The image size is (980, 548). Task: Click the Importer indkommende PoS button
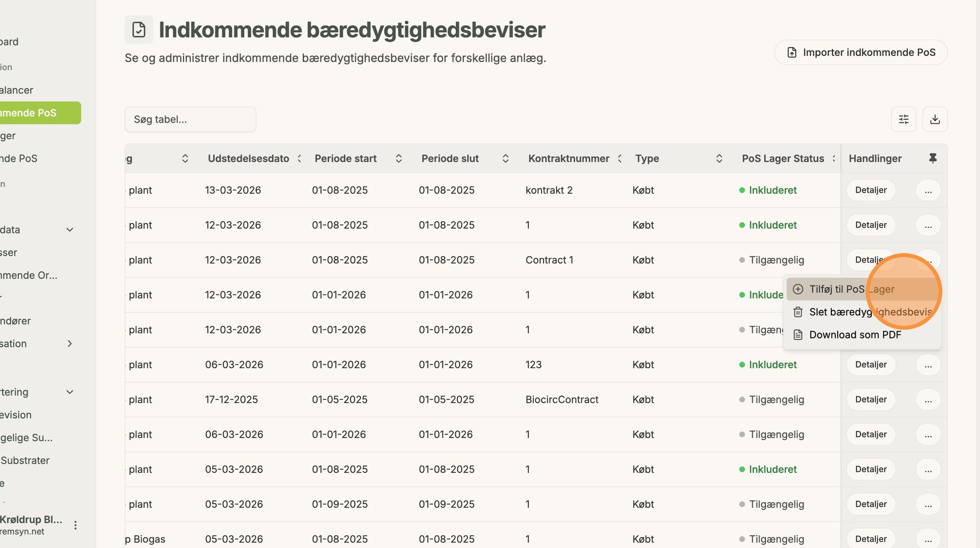pyautogui.click(x=861, y=52)
